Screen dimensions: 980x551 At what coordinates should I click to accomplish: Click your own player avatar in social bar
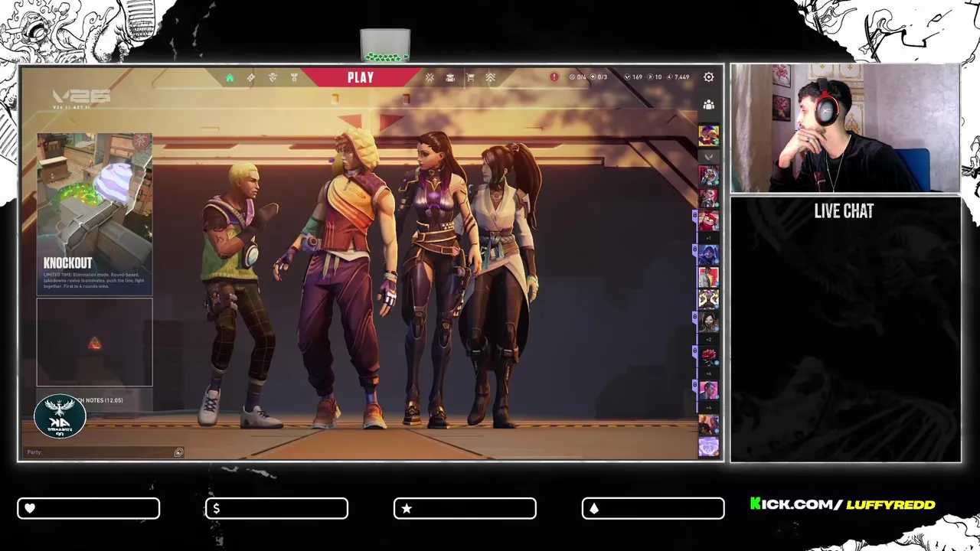pyautogui.click(x=709, y=135)
